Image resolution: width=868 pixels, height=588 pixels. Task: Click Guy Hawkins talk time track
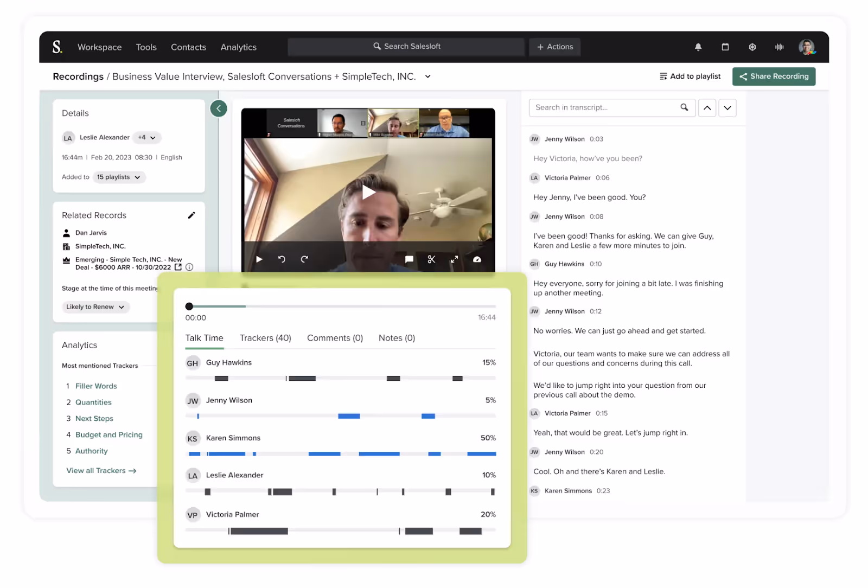(x=341, y=378)
